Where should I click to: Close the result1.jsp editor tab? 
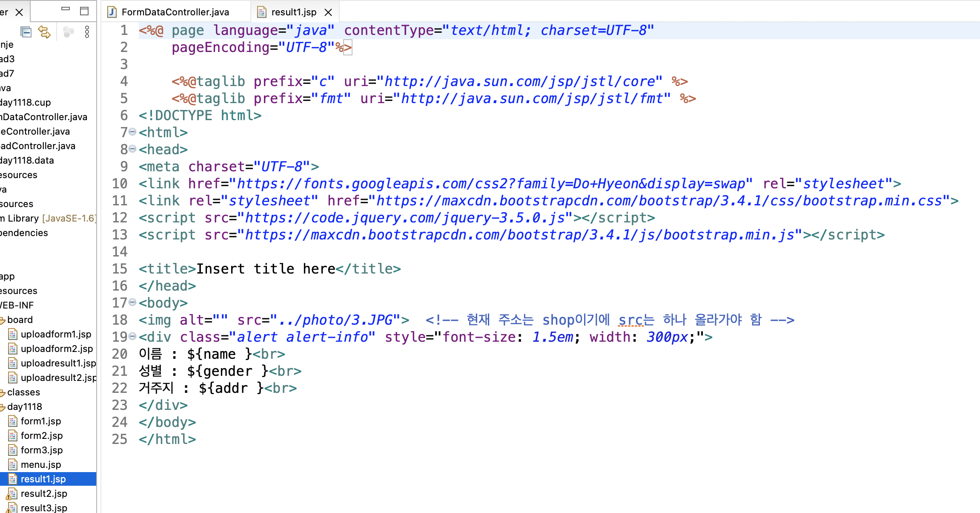click(328, 12)
